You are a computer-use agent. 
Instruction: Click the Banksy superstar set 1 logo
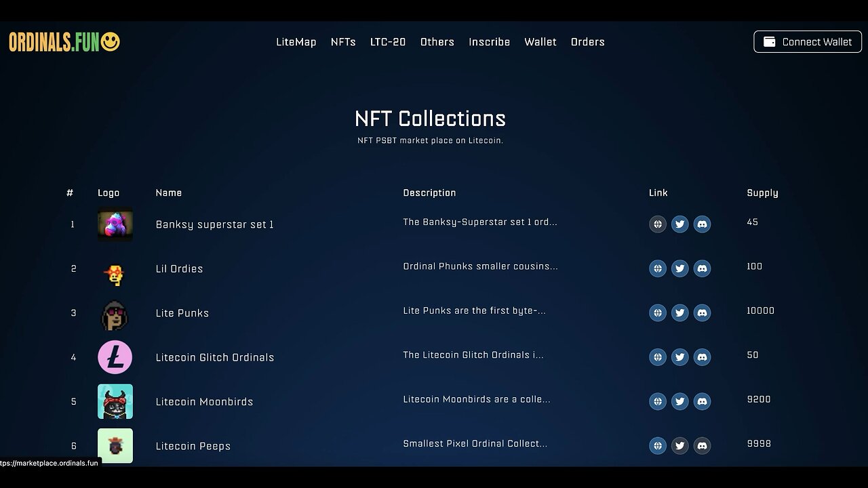(115, 224)
